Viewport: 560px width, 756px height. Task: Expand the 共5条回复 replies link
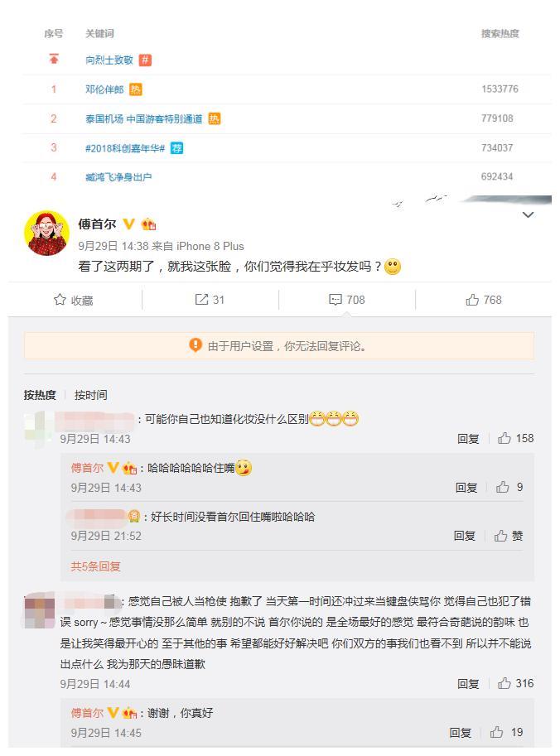95,566
